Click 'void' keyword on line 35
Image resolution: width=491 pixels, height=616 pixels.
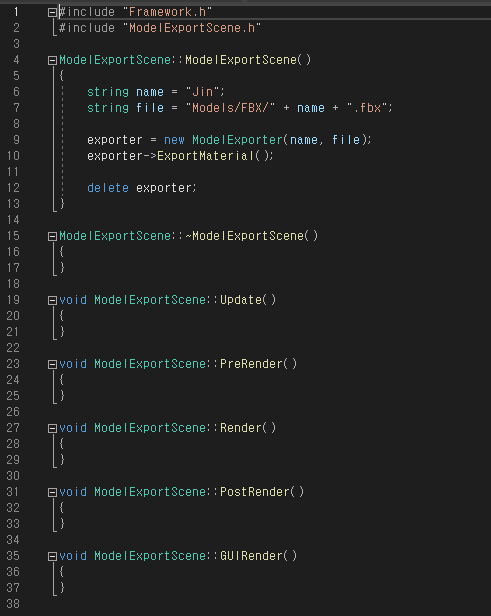click(x=73, y=556)
